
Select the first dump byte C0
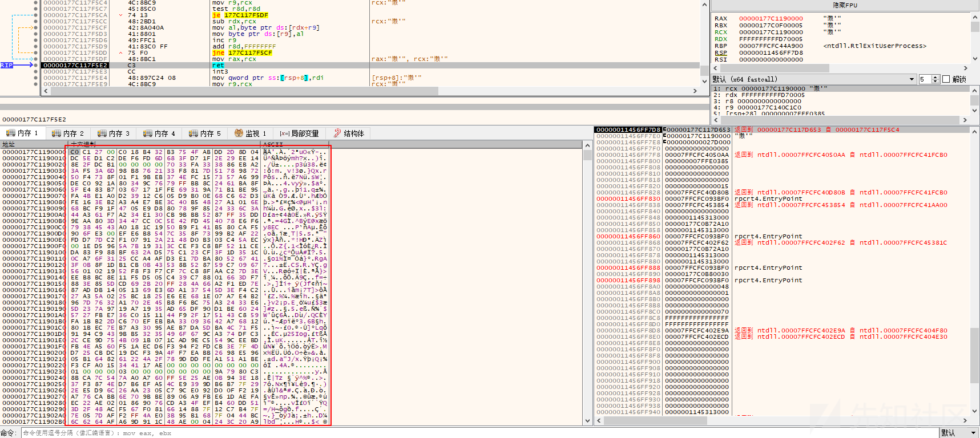coord(74,152)
